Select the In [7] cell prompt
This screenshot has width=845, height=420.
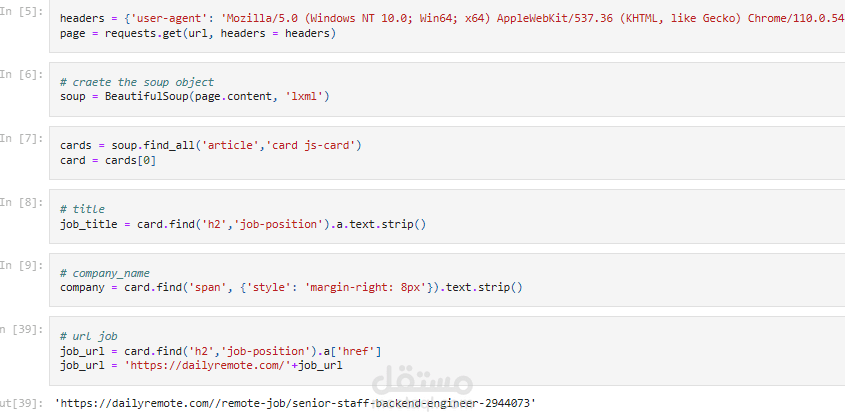21,137
